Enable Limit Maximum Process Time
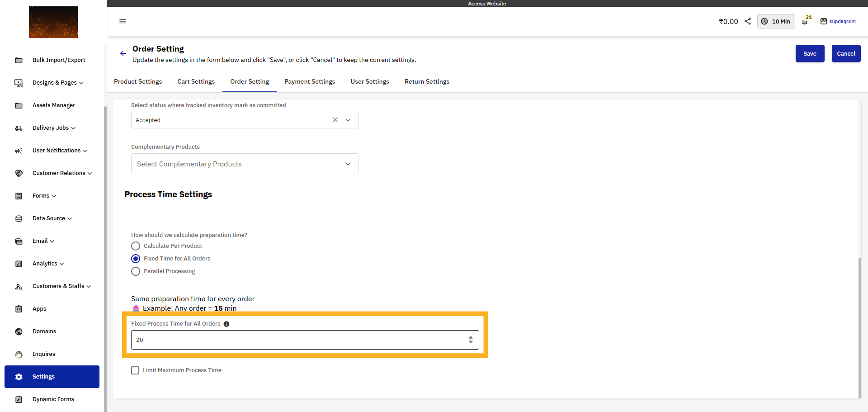 pyautogui.click(x=135, y=370)
